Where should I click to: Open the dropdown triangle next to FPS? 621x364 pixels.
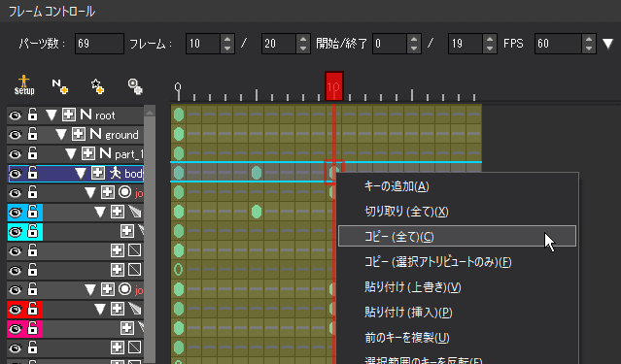pos(608,44)
